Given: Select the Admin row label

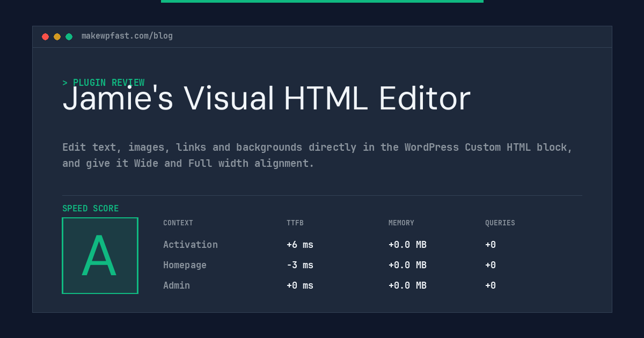Looking at the screenshot, I should coord(177,285).
